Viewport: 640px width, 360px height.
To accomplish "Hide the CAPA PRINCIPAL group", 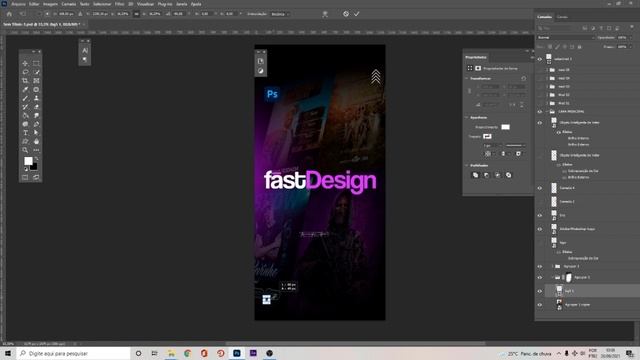I will coord(540,111).
